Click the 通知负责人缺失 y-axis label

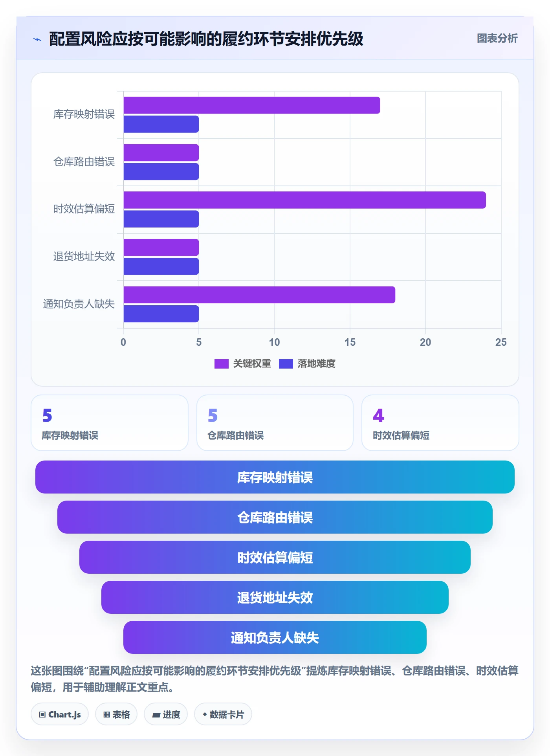click(x=79, y=304)
